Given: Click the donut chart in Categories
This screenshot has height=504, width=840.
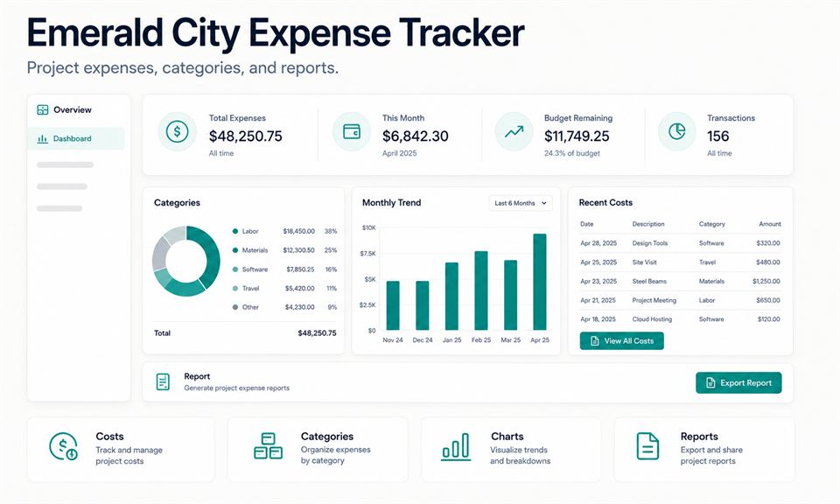Looking at the screenshot, I should [185, 261].
